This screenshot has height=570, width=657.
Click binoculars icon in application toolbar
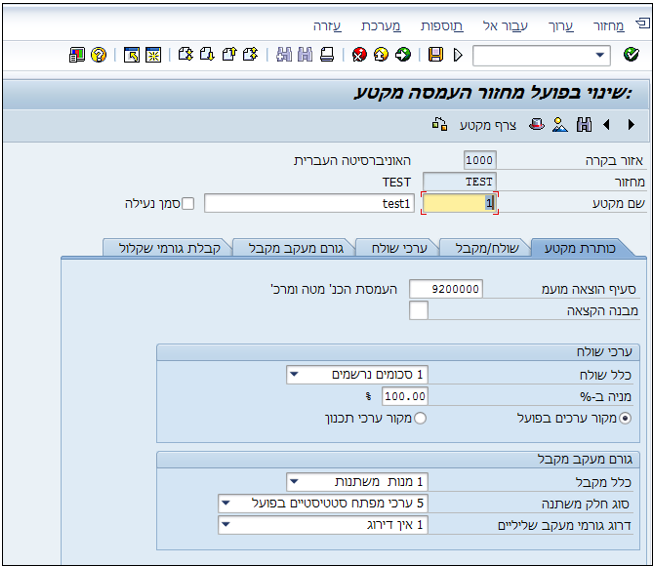(584, 124)
